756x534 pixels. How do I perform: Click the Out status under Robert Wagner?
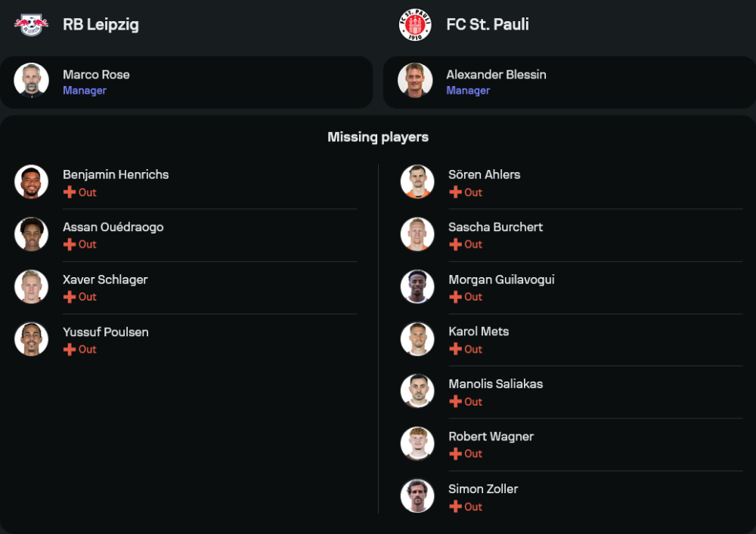coord(473,454)
